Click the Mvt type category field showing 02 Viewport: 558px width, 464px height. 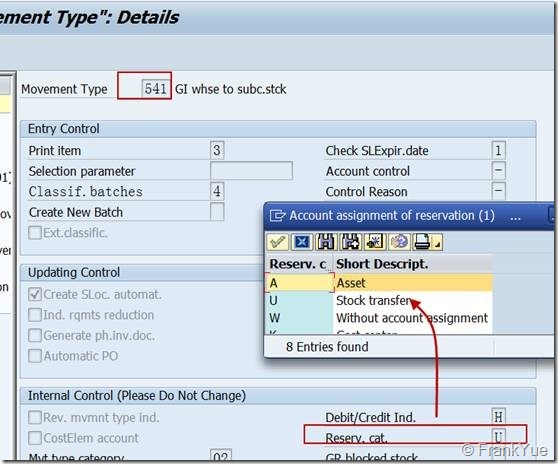click(x=221, y=455)
